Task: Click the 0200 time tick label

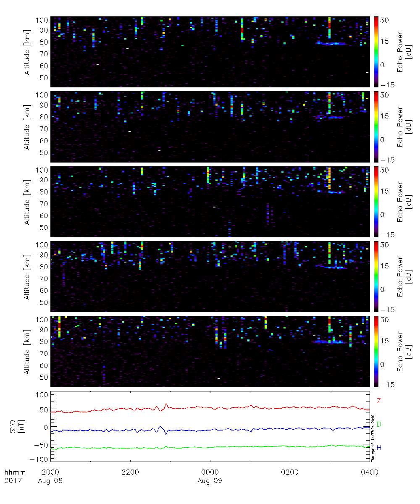Action: tap(290, 472)
